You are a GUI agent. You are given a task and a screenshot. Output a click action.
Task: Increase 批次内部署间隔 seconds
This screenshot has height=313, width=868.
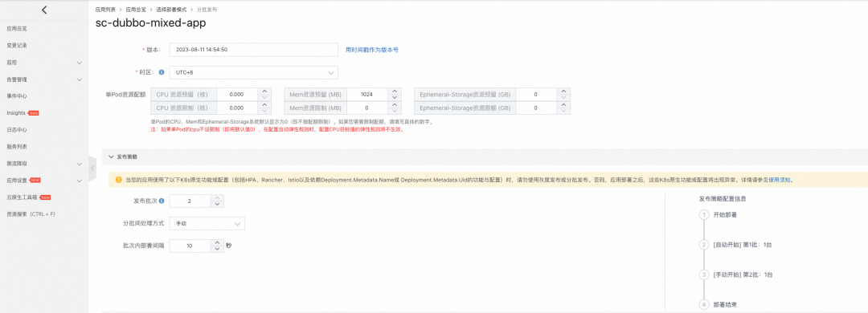click(217, 242)
